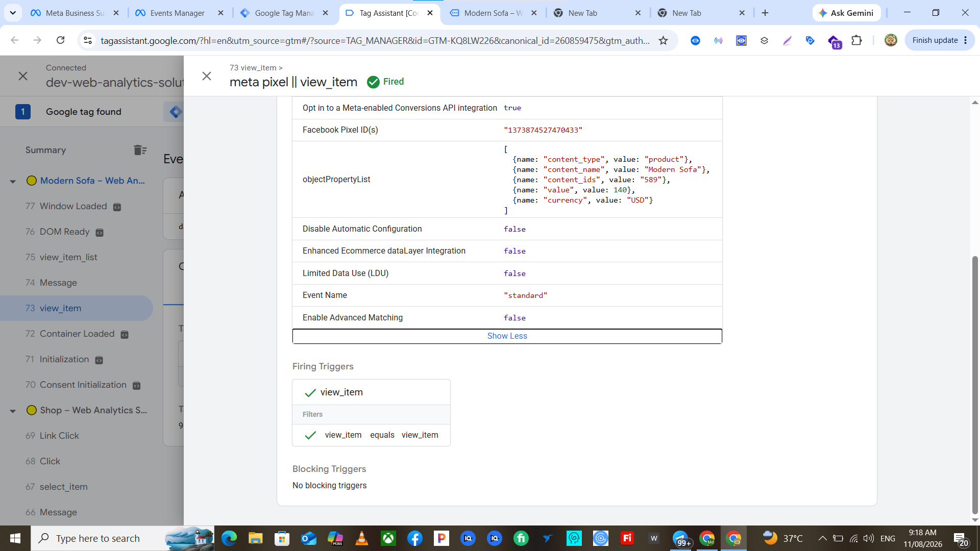Open the tab search dropdown
The image size is (980, 551).
[x=13, y=13]
